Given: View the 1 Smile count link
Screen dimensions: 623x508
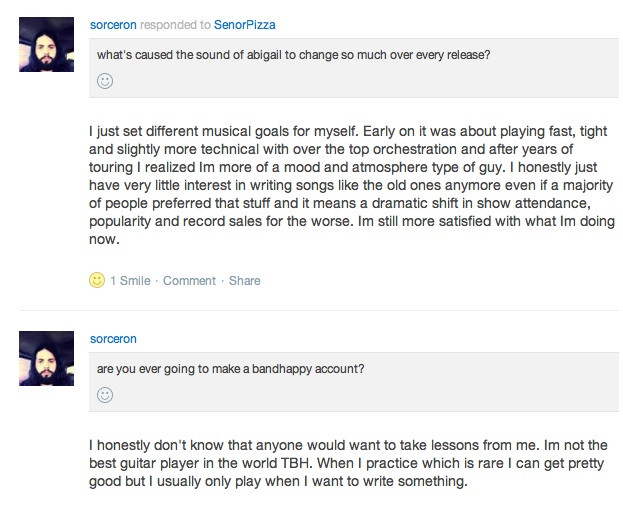Looking at the screenshot, I should [130, 281].
